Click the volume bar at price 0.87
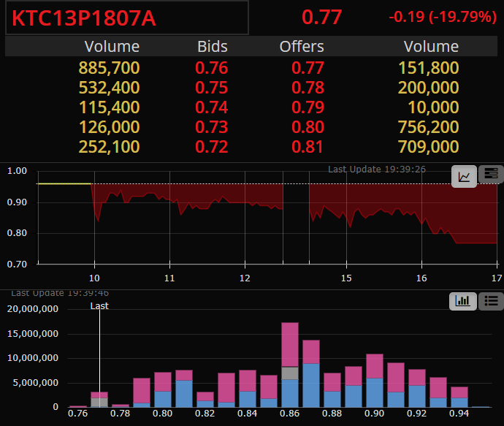Image resolution: width=504 pixels, height=426 pixels. coord(311,373)
